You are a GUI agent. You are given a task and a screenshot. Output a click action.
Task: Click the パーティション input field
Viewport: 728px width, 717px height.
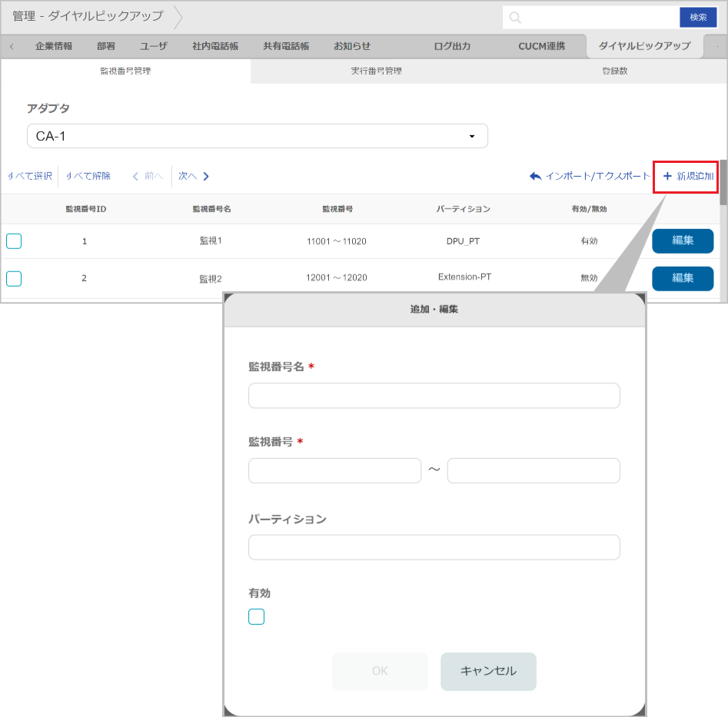pyautogui.click(x=434, y=548)
